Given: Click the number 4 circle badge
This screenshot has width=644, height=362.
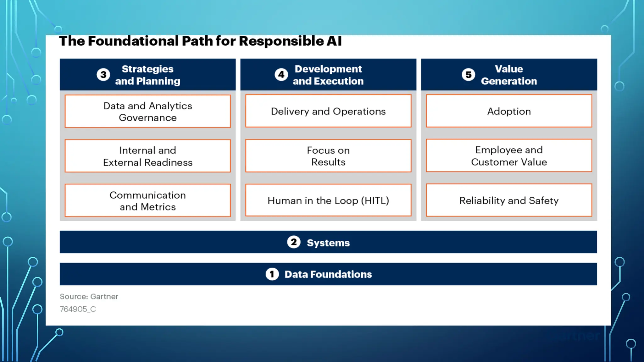Looking at the screenshot, I should point(281,75).
